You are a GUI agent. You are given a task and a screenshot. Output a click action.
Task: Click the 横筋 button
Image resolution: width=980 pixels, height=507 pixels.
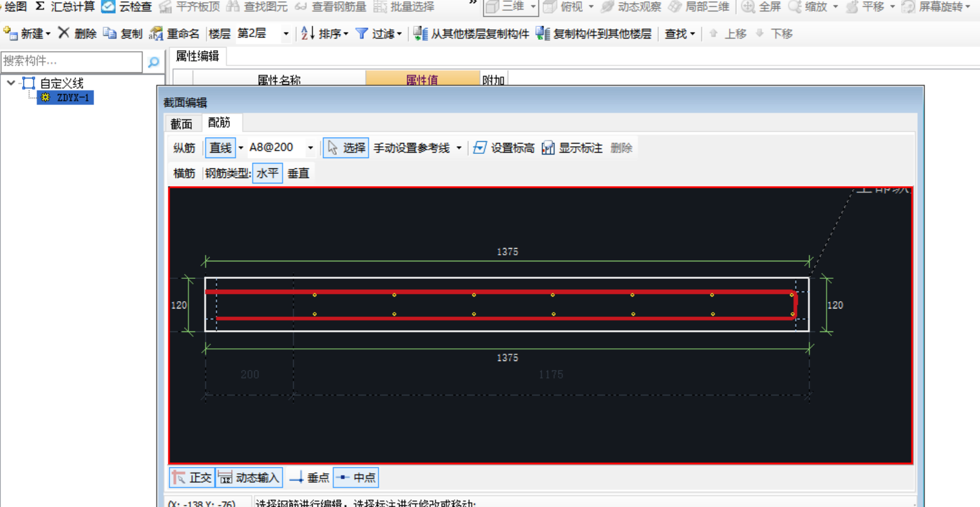pos(184,173)
